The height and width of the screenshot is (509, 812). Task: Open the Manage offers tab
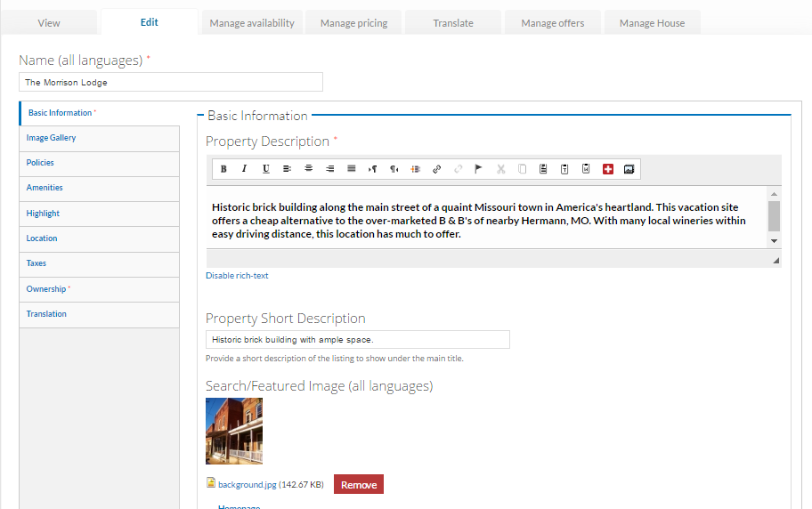click(553, 23)
